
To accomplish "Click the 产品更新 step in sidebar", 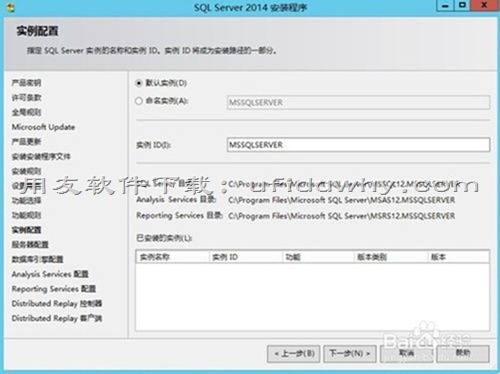I will [26, 142].
